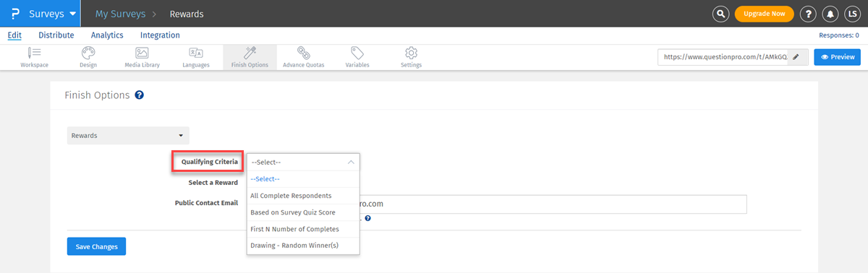The width and height of the screenshot is (868, 273).
Task: Switch to the Integration tab
Action: pos(161,35)
